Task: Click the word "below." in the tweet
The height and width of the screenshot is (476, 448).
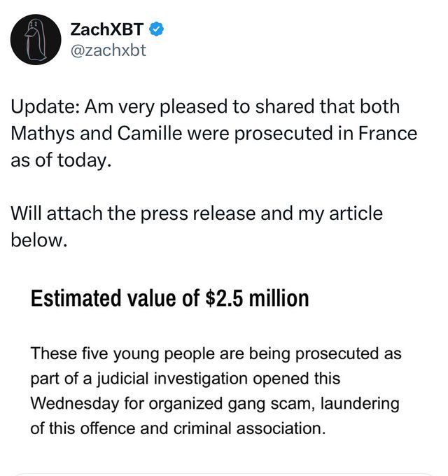Action: pyautogui.click(x=40, y=240)
